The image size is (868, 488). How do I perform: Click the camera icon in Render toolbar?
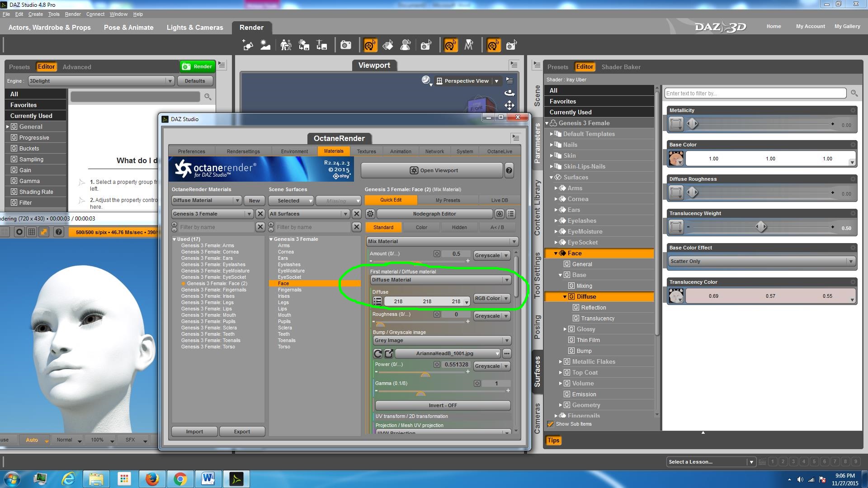coord(346,45)
